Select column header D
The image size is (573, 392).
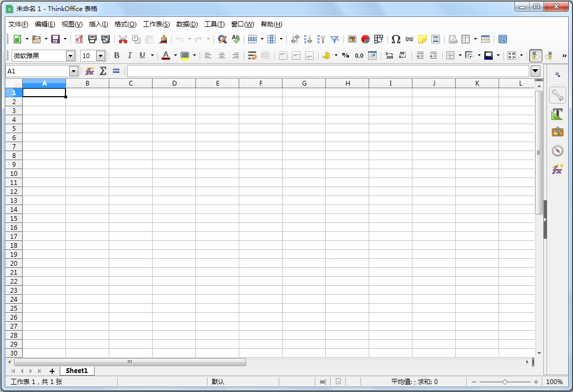174,83
